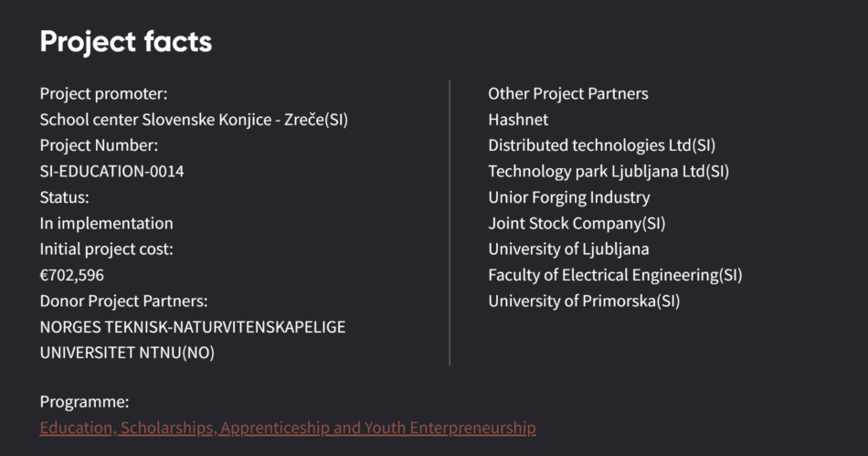Open the Education, Scholarships, Apprenticeship programme link
Image resolution: width=868 pixels, height=456 pixels.
click(287, 428)
